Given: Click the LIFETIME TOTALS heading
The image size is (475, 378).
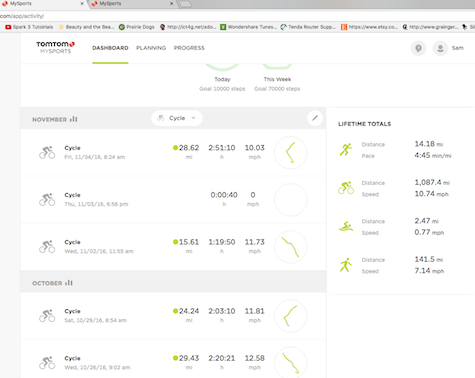Looking at the screenshot, I should coord(364,124).
